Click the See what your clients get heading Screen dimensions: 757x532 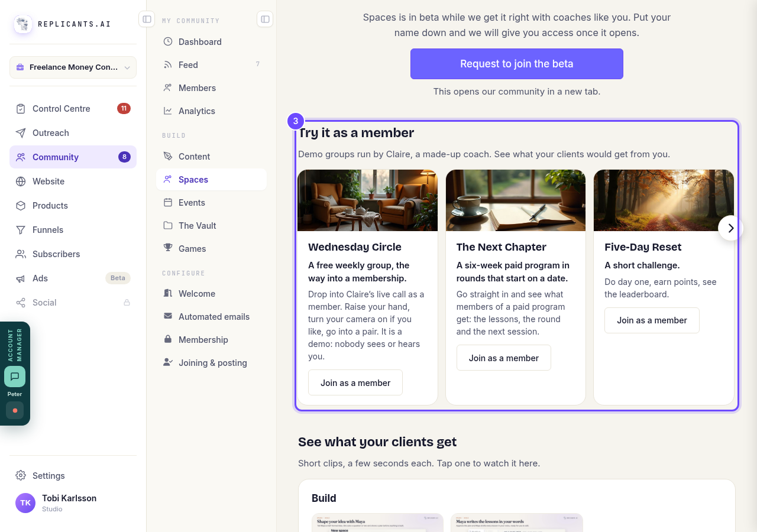[377, 442]
